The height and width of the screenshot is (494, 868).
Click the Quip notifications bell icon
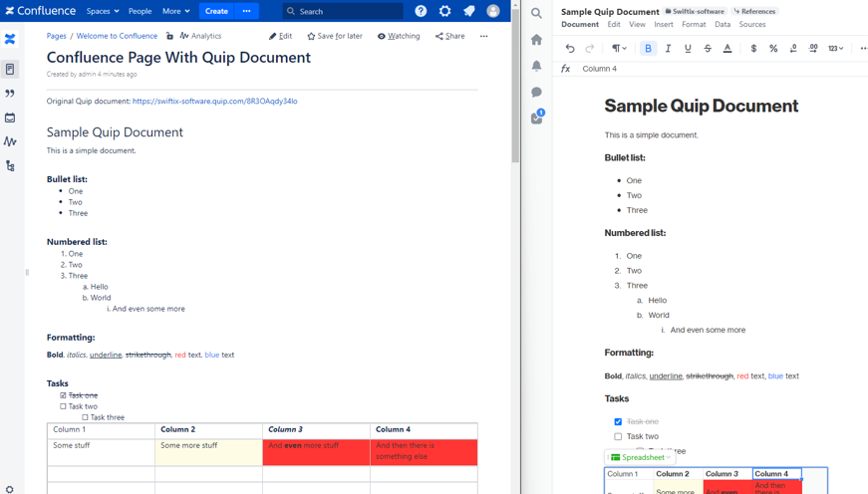pyautogui.click(x=536, y=66)
